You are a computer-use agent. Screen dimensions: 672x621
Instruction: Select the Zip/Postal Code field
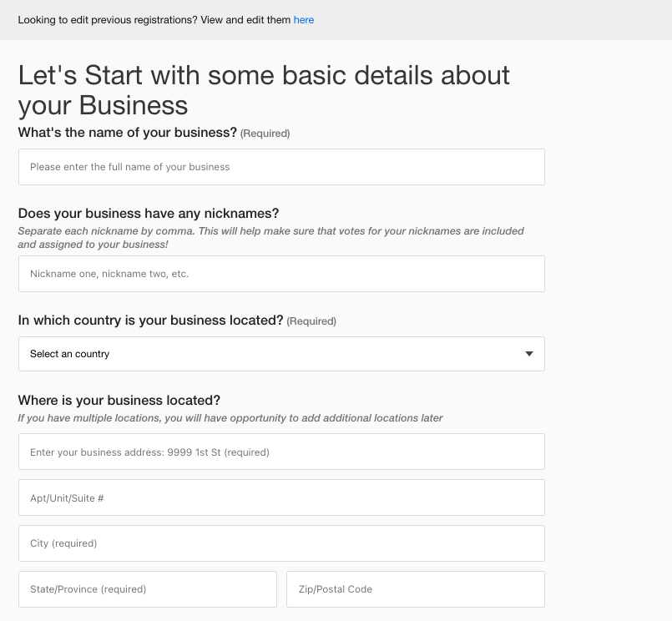[415, 589]
